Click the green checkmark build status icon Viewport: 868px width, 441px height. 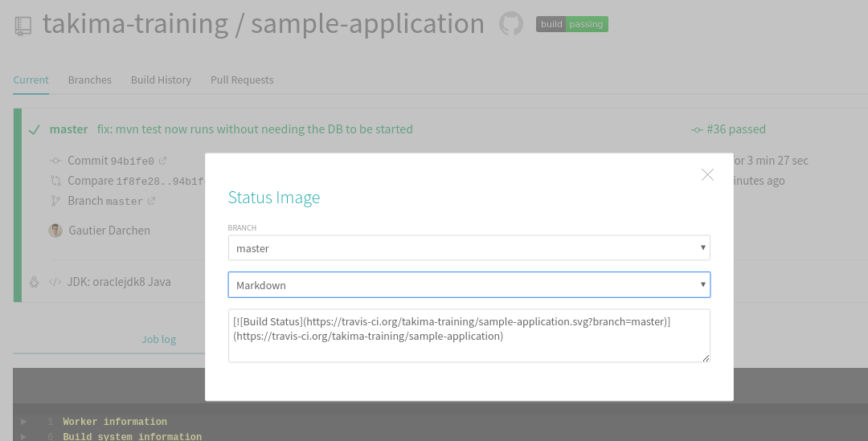point(35,129)
